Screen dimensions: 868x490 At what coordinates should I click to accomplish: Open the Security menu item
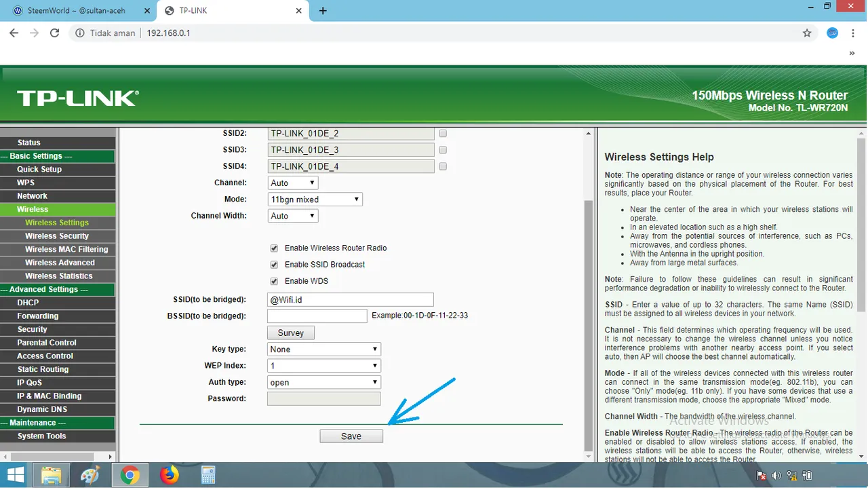pos(58,329)
